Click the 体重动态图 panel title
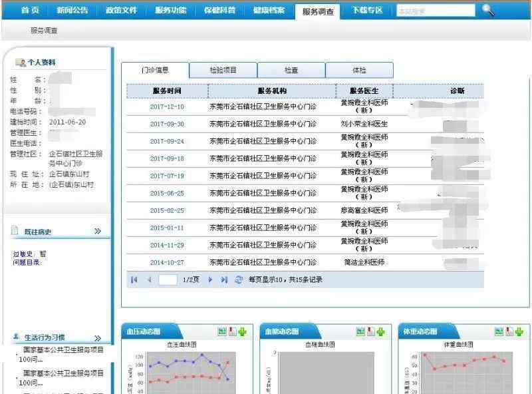532x394 pixels. 420,331
